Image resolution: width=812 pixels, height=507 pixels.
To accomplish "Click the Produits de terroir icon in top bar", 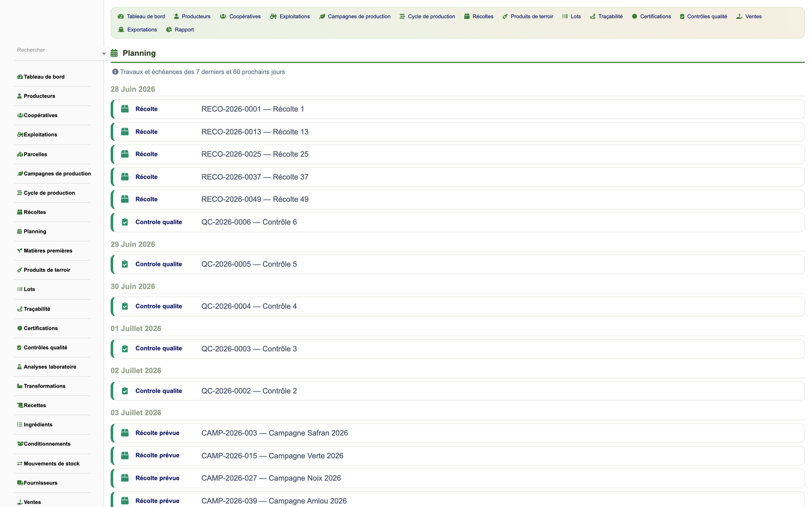I will pyautogui.click(x=505, y=17).
